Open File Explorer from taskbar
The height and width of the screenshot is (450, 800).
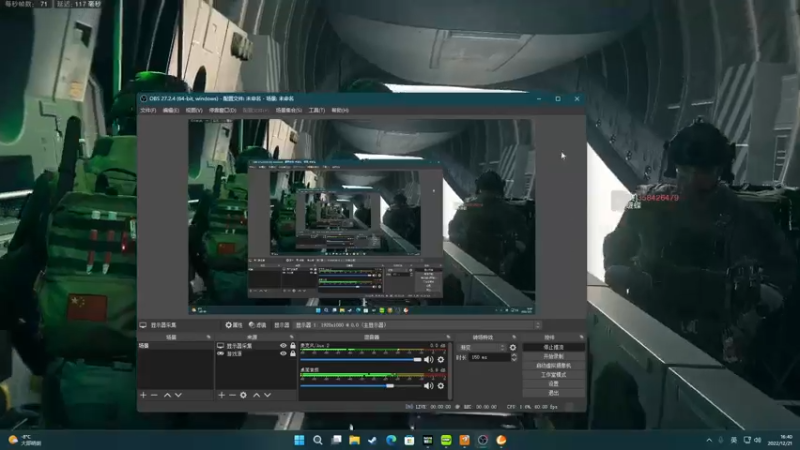[x=354, y=440]
